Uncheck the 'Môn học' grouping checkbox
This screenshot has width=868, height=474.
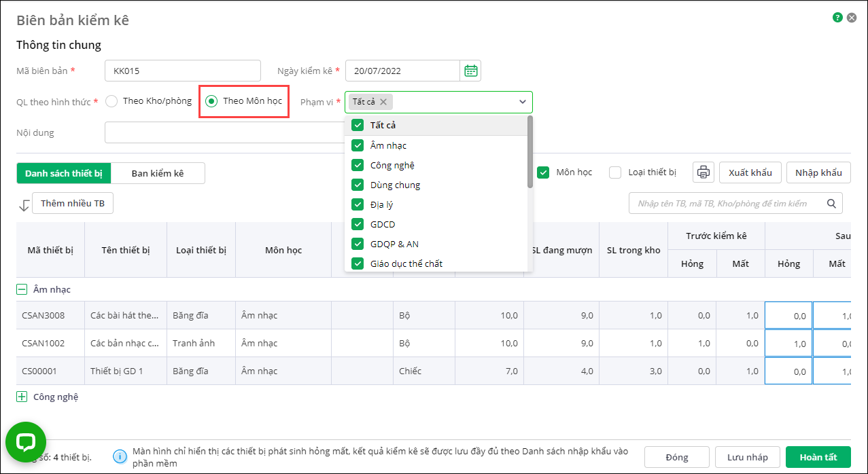tap(543, 172)
